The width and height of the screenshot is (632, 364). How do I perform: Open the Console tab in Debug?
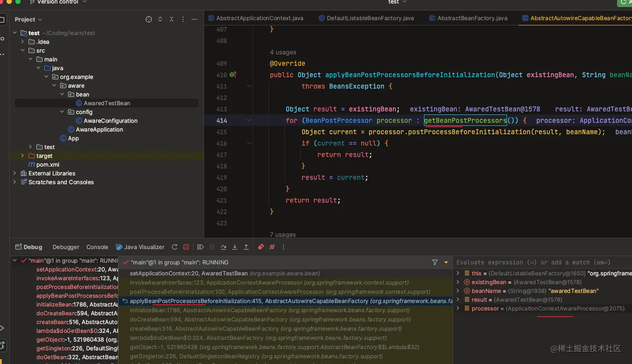(97, 247)
